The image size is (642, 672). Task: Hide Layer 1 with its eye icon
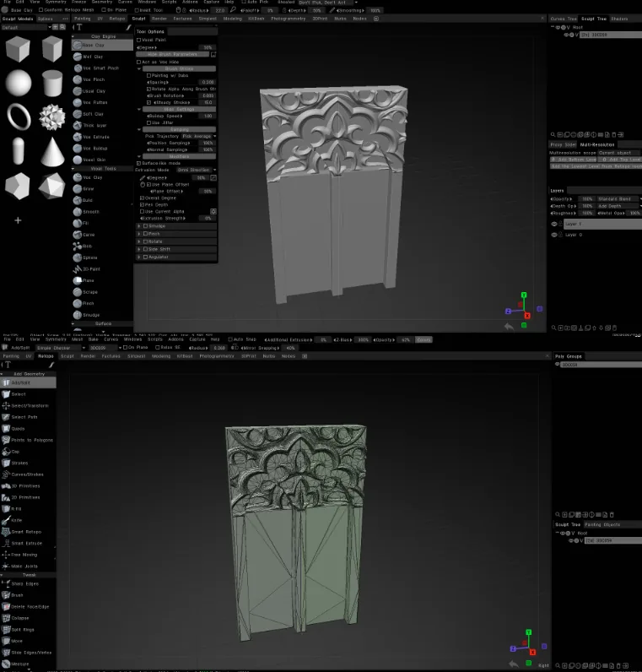click(x=554, y=224)
